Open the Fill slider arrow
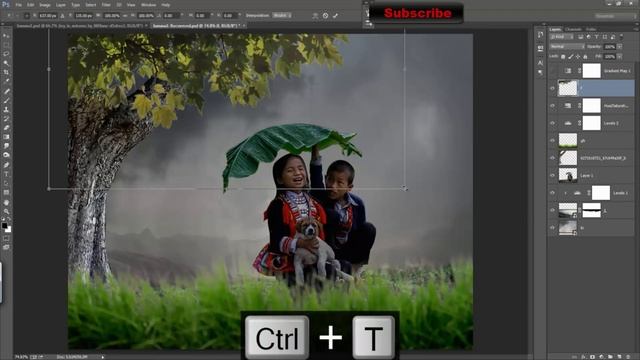This screenshot has height=360, width=640. click(620, 56)
